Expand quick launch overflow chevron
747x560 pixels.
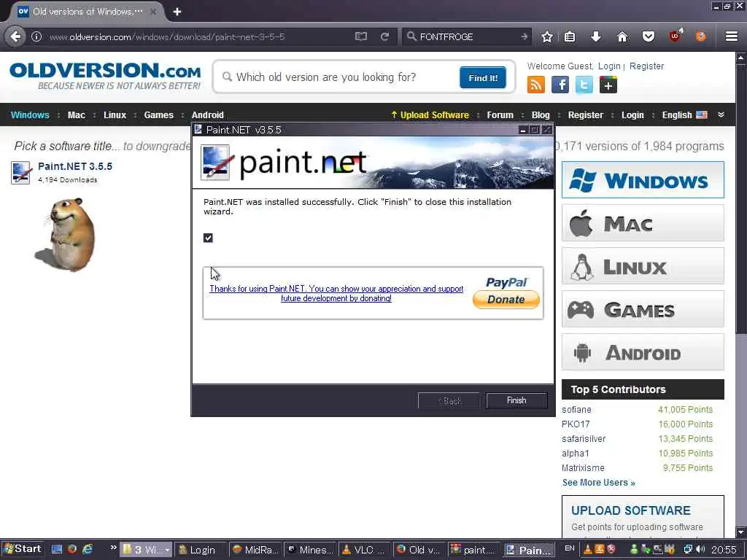click(113, 548)
